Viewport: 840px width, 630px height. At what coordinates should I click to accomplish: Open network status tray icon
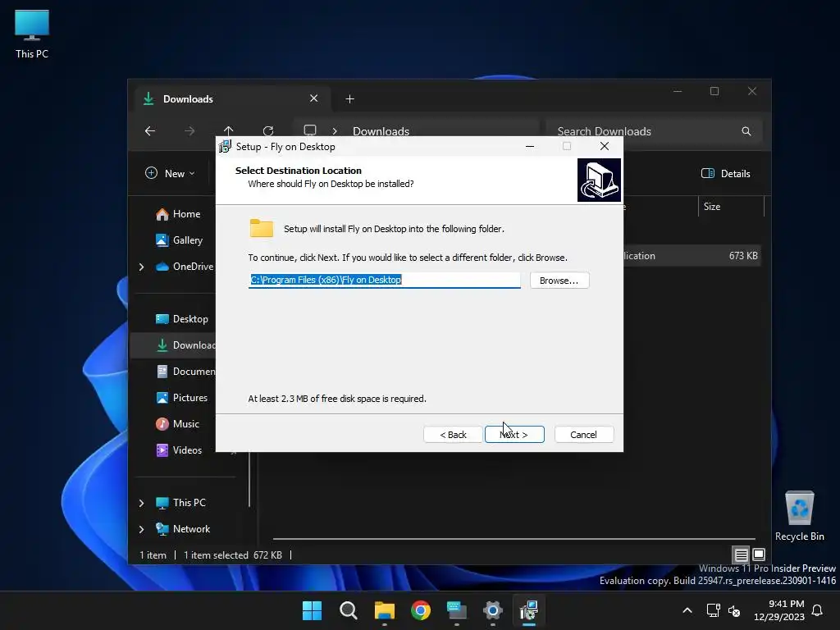pos(713,610)
